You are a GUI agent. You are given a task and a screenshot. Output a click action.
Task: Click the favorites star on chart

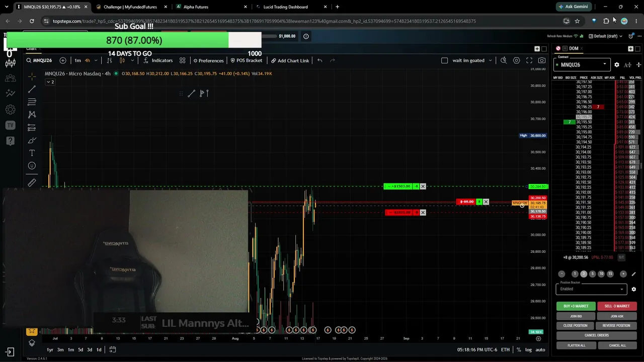[32, 331]
